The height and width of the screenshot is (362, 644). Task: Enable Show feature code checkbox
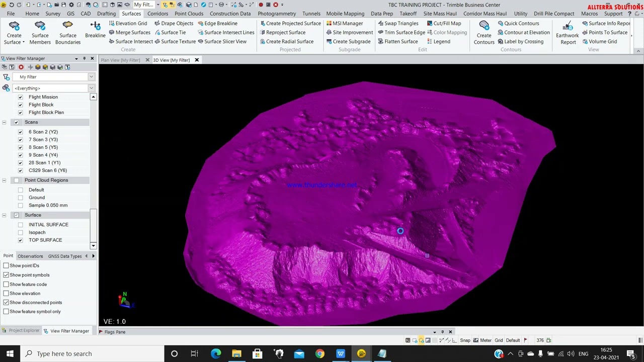point(6,284)
